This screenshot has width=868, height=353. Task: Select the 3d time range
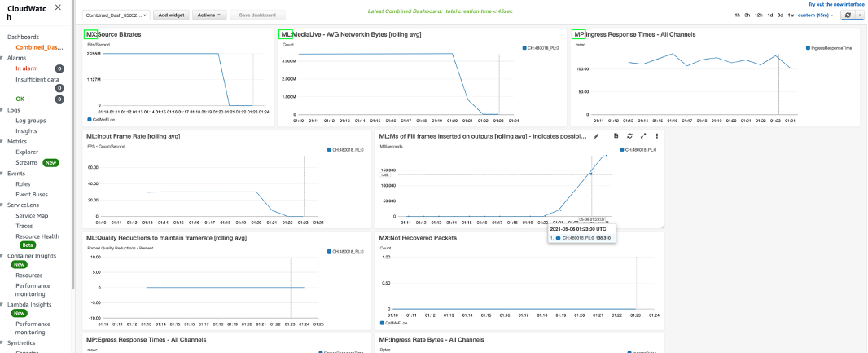[x=781, y=15]
